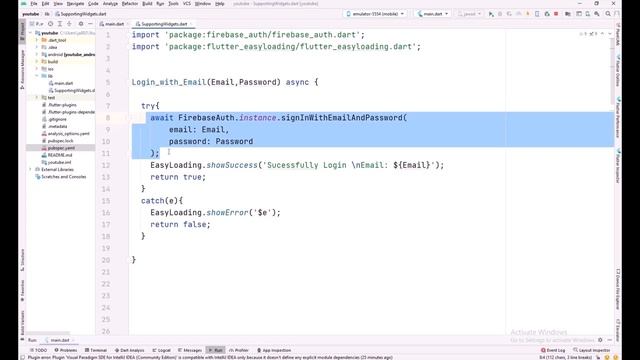Open the Navigate menu
The width and height of the screenshot is (640, 360).
76,4
